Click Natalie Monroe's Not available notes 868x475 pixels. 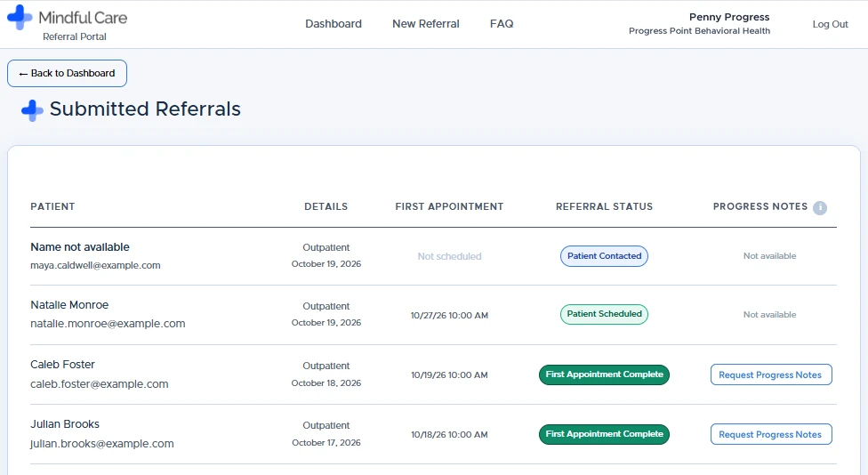point(769,315)
